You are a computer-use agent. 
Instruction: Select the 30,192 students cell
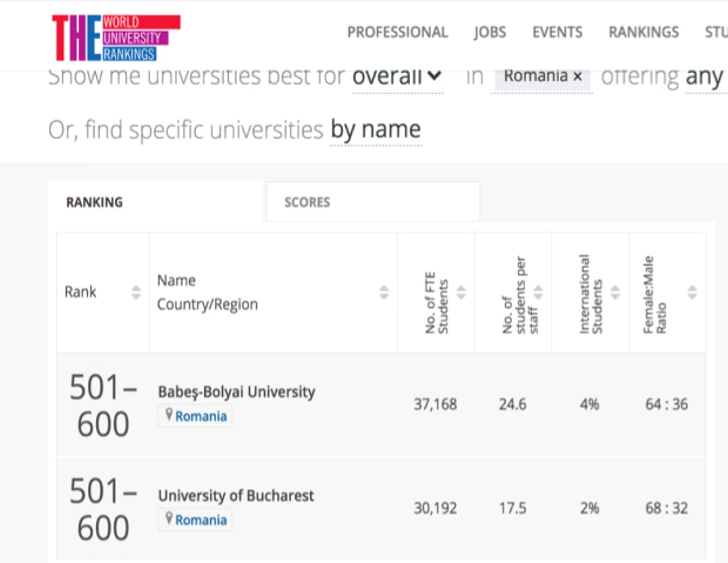point(435,508)
